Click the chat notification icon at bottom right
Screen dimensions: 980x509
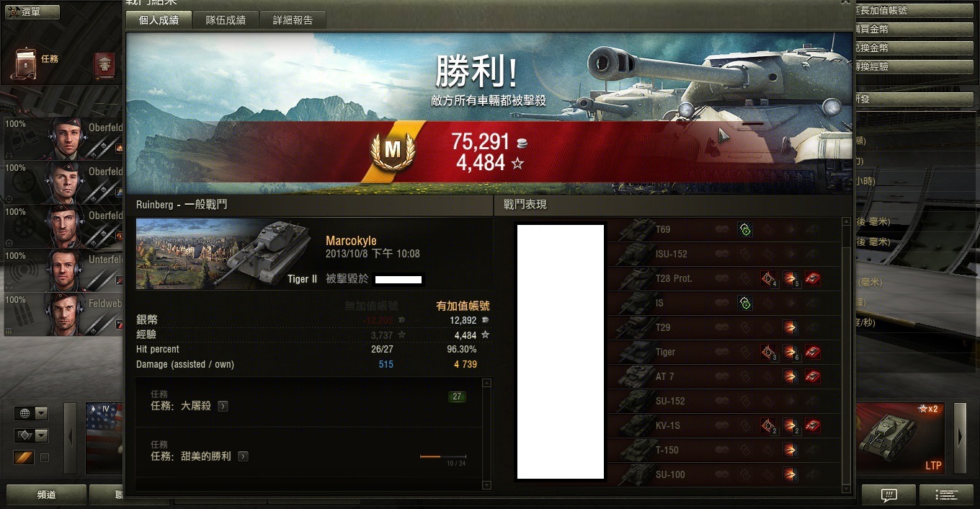click(889, 495)
